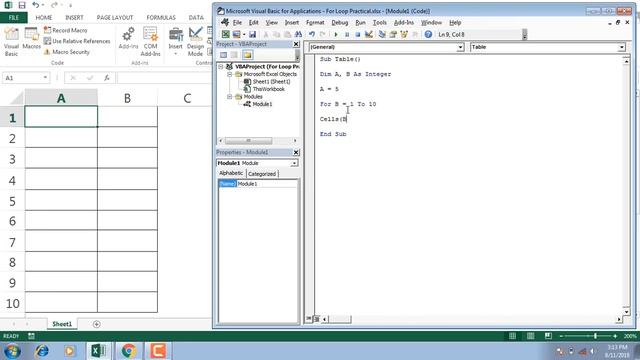This screenshot has width=640, height=360.
Task: Save workbook from Excel quick access toolbar
Action: (x=22, y=5)
